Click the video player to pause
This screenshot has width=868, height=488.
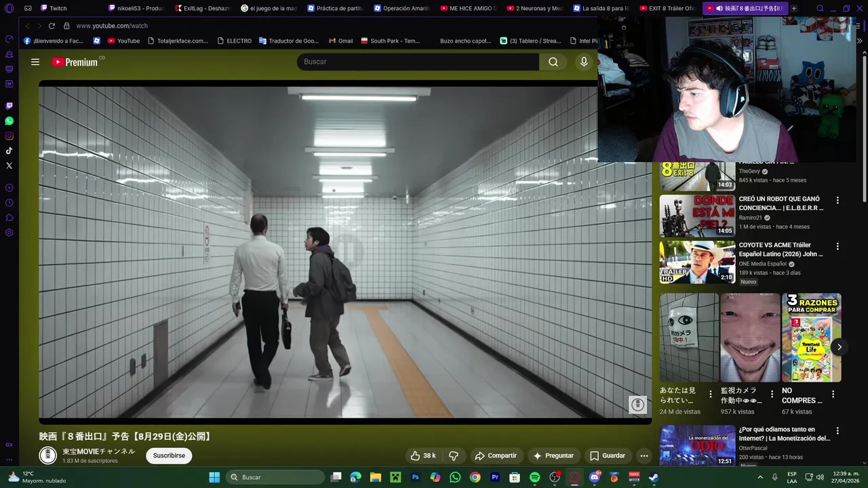click(345, 252)
